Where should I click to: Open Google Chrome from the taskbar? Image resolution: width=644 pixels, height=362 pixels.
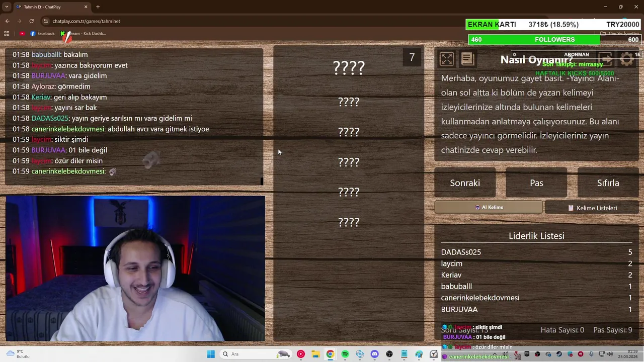click(330, 354)
